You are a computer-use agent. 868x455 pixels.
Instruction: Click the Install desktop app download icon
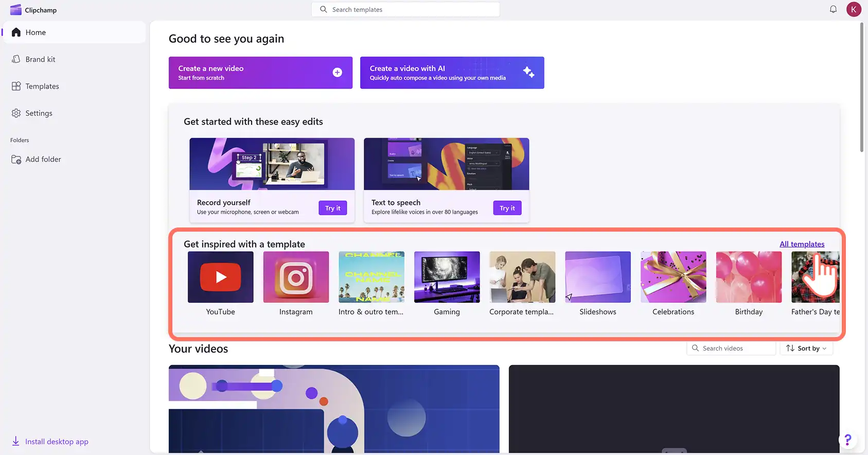click(x=16, y=441)
